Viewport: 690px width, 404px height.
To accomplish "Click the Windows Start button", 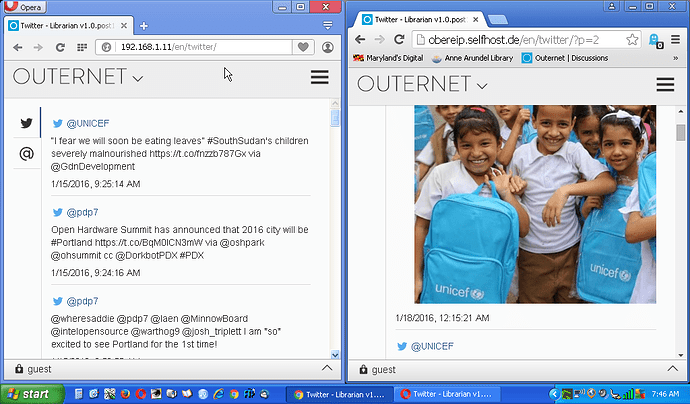I will 28,394.
